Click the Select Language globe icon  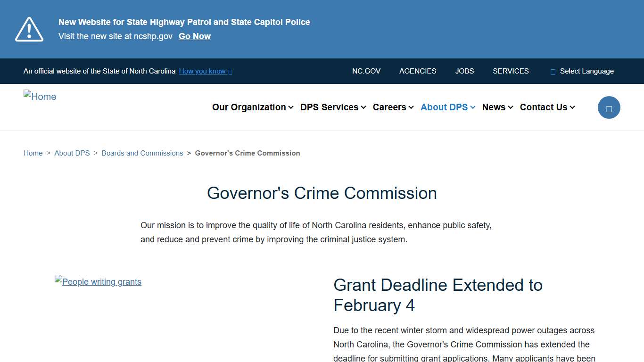[x=552, y=71]
